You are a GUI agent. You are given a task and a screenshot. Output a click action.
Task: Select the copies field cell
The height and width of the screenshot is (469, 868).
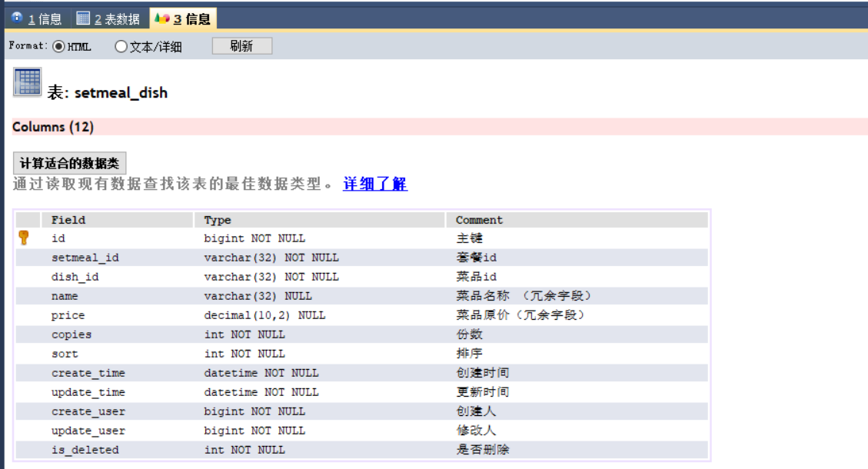coord(118,334)
